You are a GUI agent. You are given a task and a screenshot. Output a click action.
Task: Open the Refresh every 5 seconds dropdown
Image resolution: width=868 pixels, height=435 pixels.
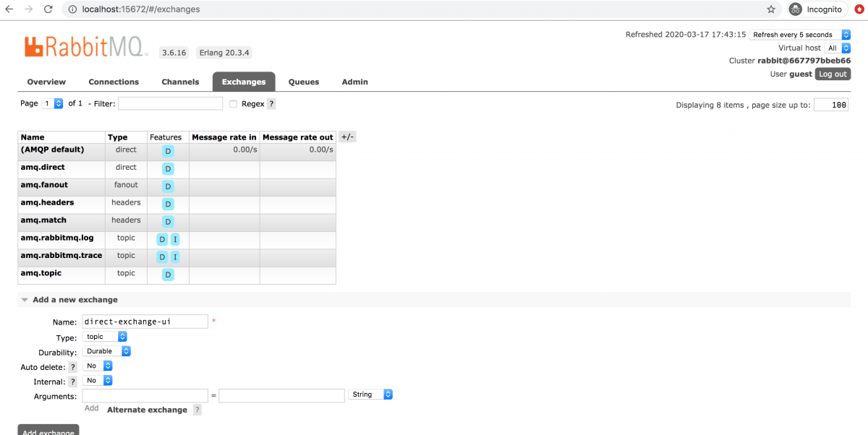click(x=800, y=34)
